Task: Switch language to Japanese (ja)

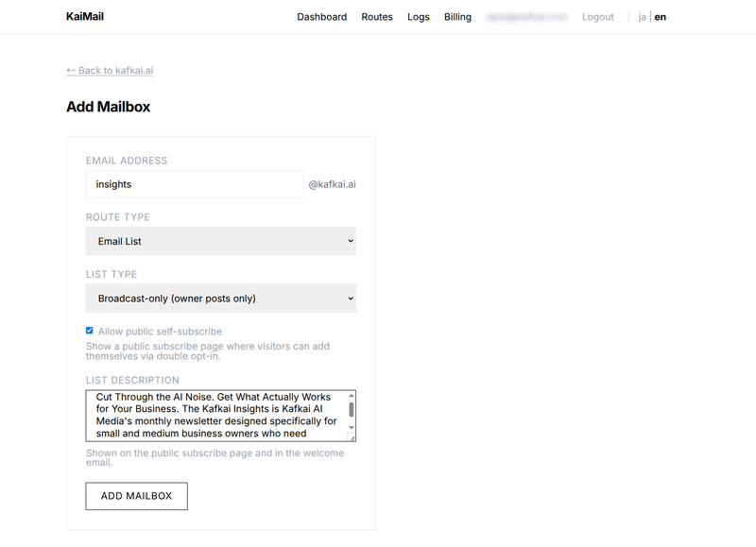Action: tap(642, 17)
